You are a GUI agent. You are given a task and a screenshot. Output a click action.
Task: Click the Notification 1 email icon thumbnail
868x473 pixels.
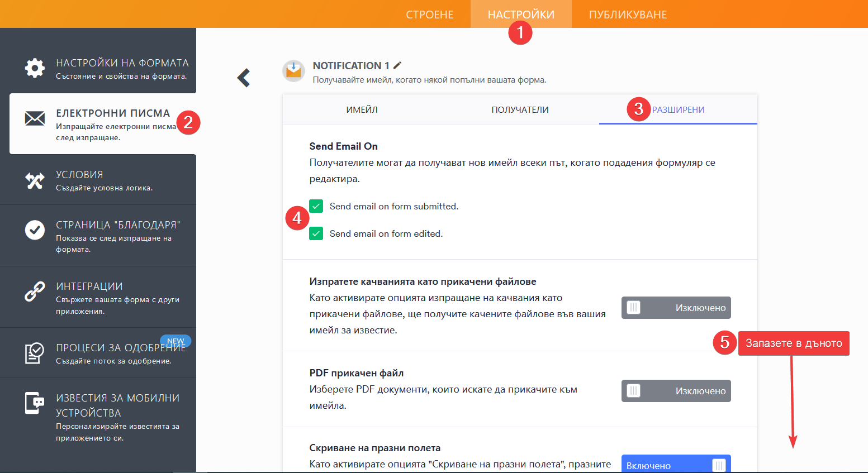[x=293, y=71]
